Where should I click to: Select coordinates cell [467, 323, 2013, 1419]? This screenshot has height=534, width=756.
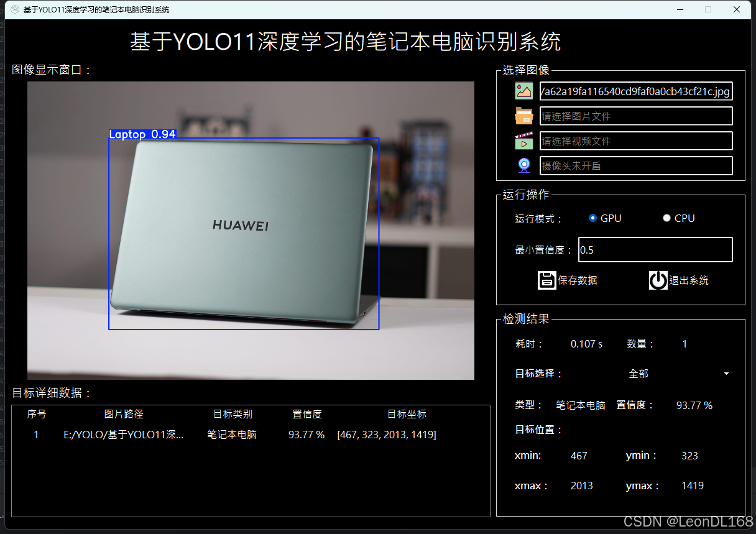(x=387, y=435)
